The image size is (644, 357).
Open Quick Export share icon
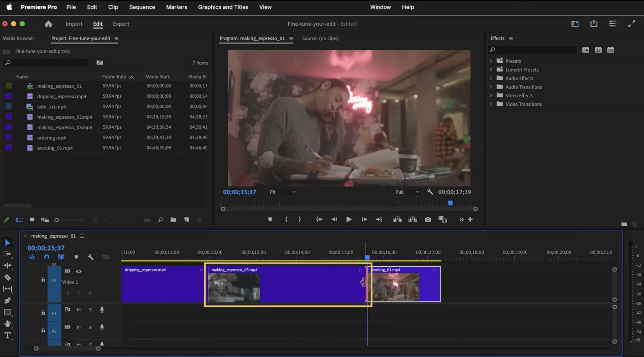click(594, 24)
